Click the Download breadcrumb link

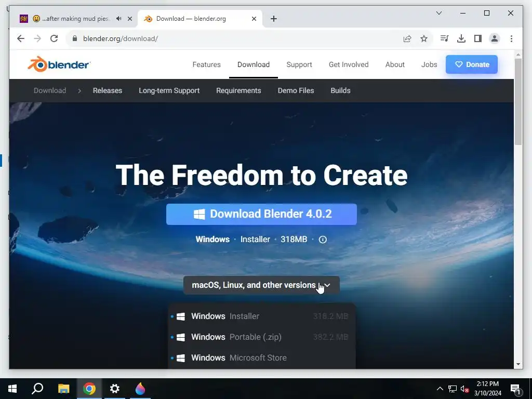(x=50, y=90)
